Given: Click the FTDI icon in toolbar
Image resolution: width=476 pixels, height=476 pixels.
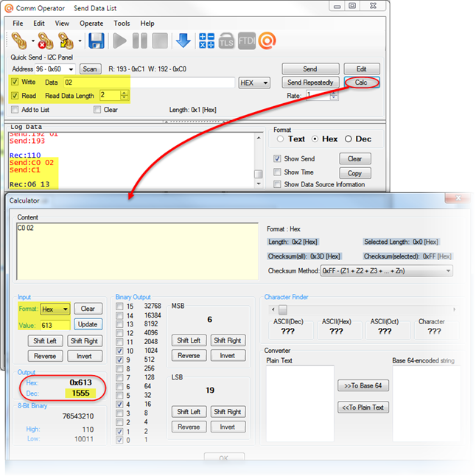Looking at the screenshot, I should pyautogui.click(x=247, y=41).
